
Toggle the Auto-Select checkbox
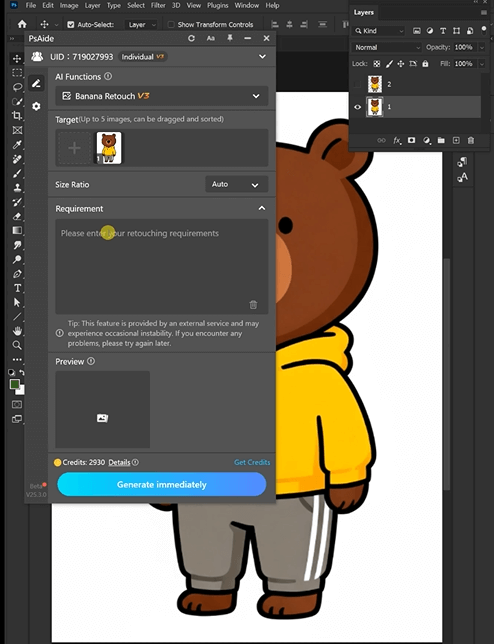point(71,25)
